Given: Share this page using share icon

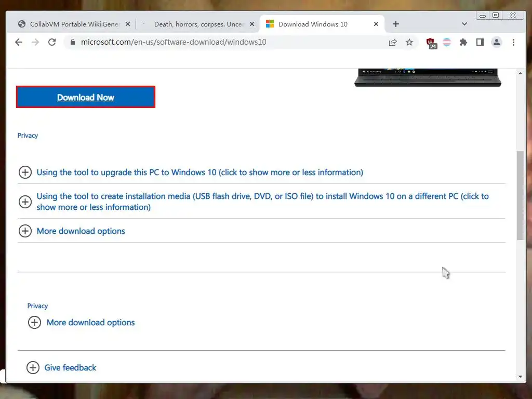Looking at the screenshot, I should [393, 43].
